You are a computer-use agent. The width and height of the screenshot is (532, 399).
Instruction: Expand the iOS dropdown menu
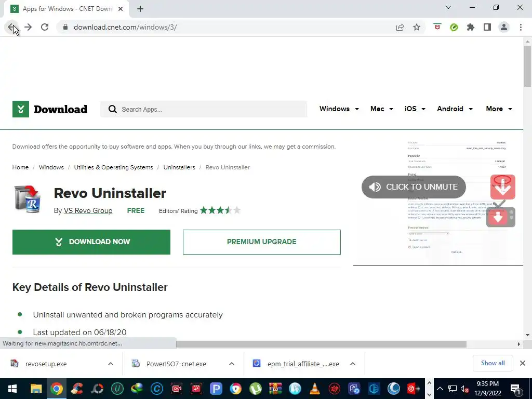tap(415, 109)
